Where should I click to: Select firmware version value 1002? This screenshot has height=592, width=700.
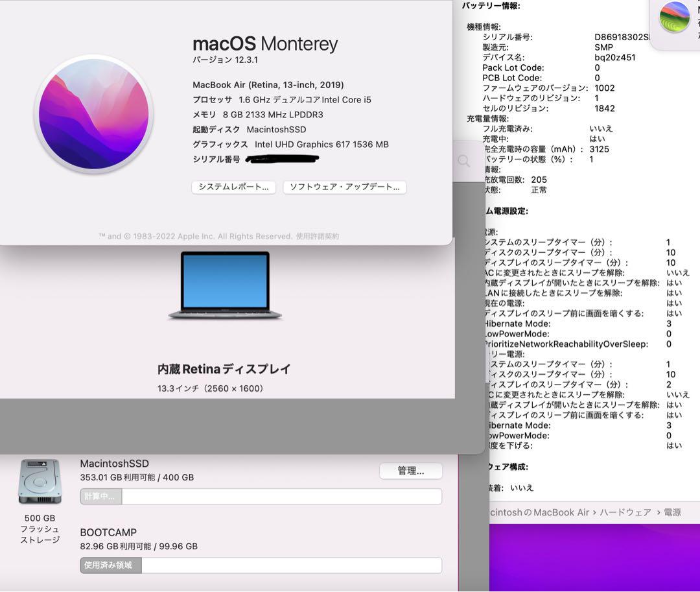pyautogui.click(x=605, y=88)
